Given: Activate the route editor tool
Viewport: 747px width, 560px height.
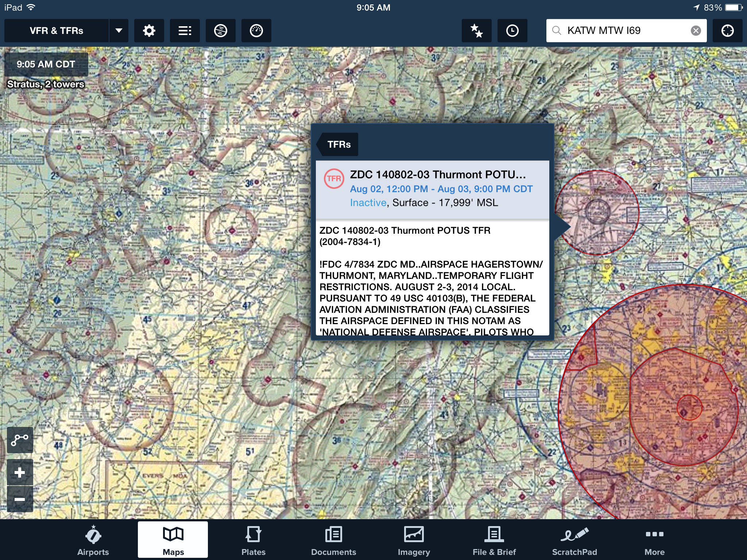Looking at the screenshot, I should pyautogui.click(x=20, y=440).
